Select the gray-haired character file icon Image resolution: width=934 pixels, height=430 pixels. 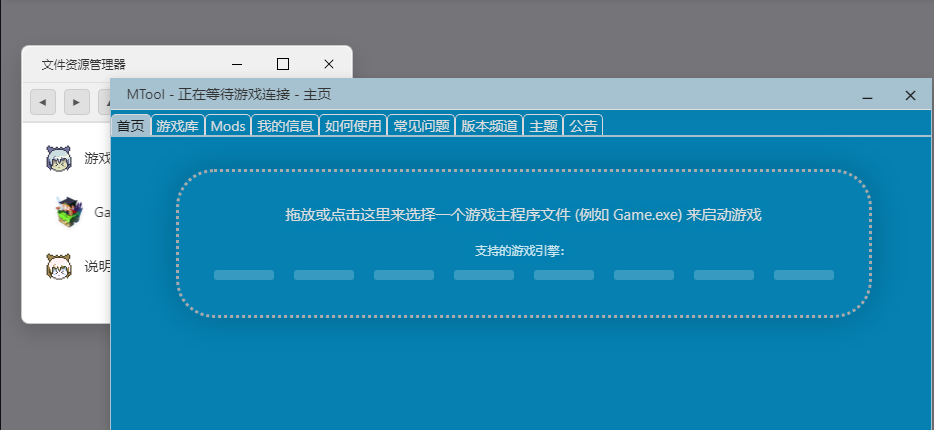pyautogui.click(x=60, y=158)
